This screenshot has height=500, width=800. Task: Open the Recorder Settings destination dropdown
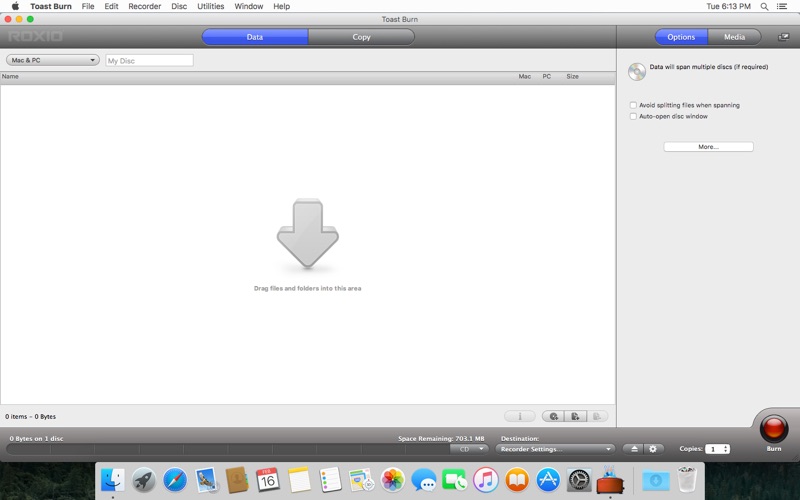point(555,449)
